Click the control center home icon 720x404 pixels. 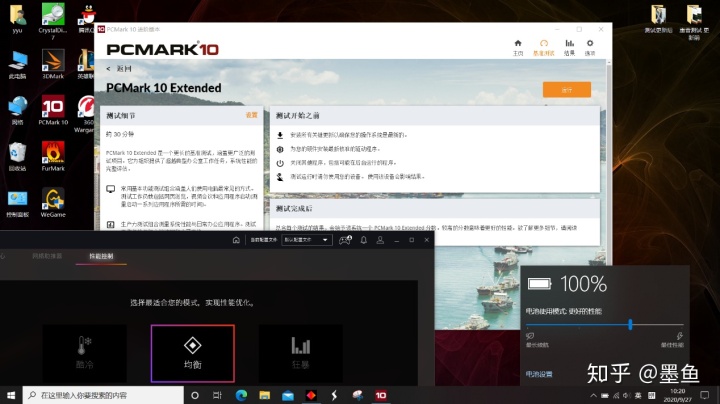tap(236, 240)
